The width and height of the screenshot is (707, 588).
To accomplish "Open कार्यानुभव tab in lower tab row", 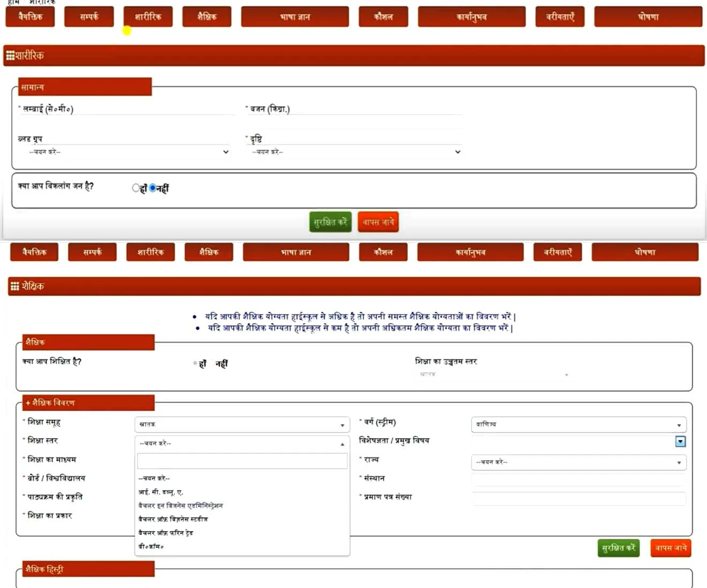I will point(470,252).
